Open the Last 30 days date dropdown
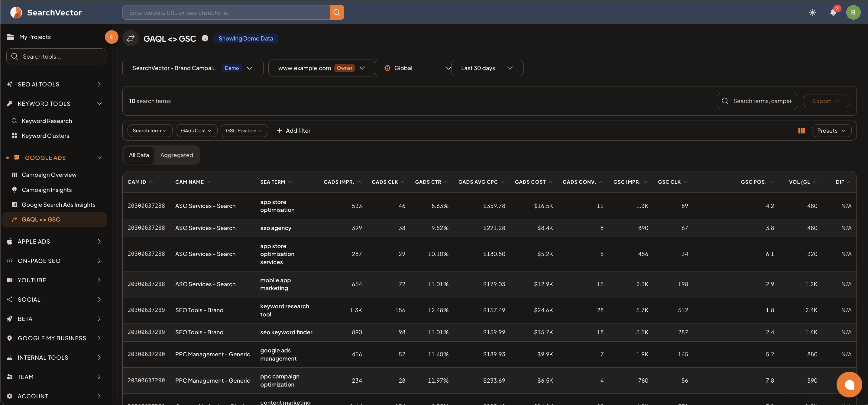Image resolution: width=868 pixels, height=405 pixels. click(x=487, y=68)
